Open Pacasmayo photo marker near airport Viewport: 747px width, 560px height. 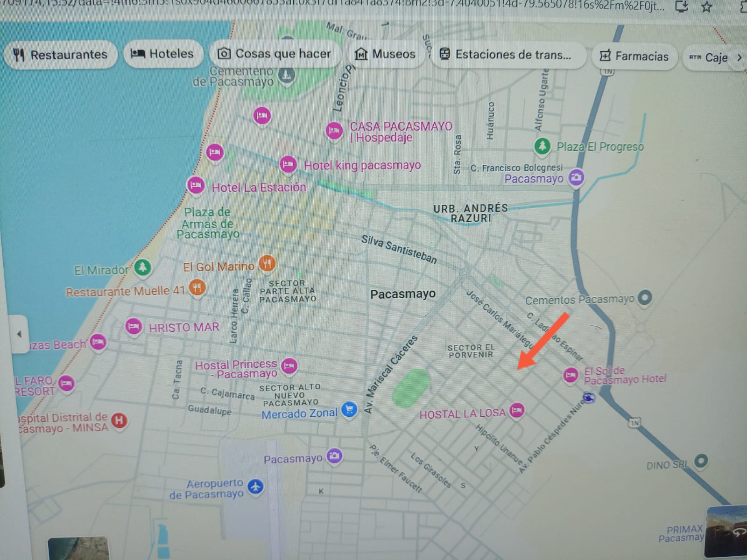(x=334, y=455)
